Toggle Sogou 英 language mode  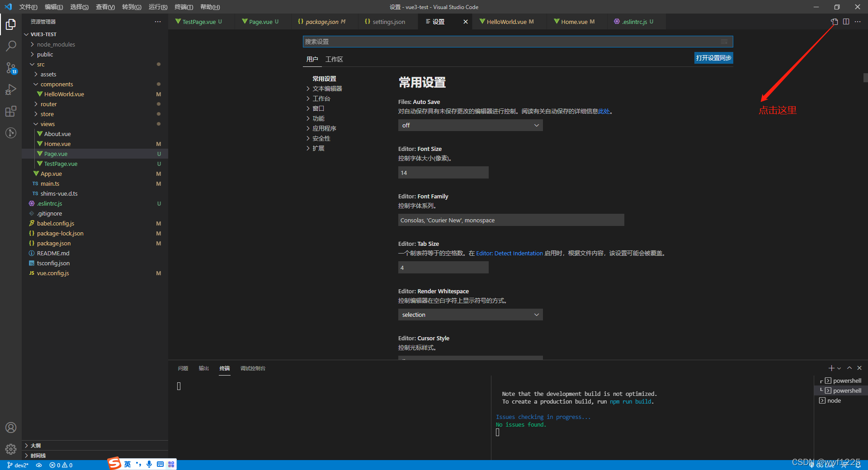click(127, 464)
